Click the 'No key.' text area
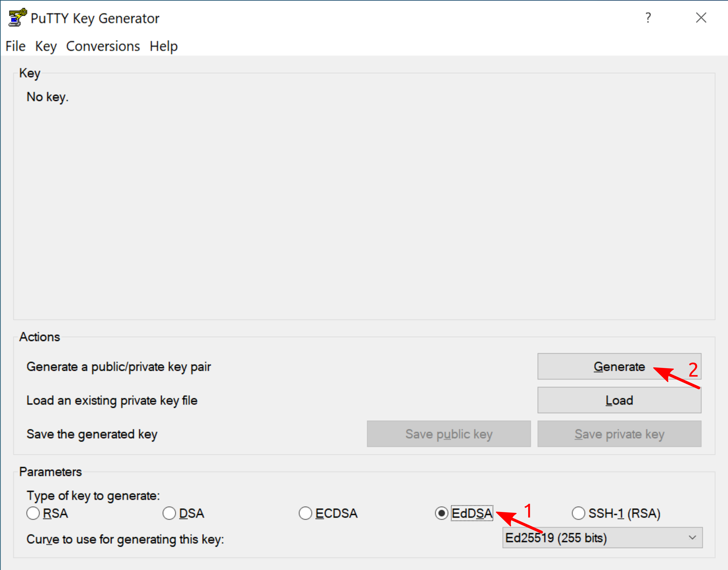Viewport: 728px width, 570px height. 47,97
